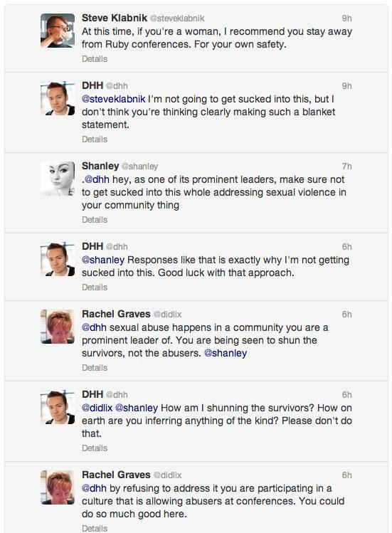392x533 pixels.
Task: Click the Shanley display name
Action: click(100, 166)
